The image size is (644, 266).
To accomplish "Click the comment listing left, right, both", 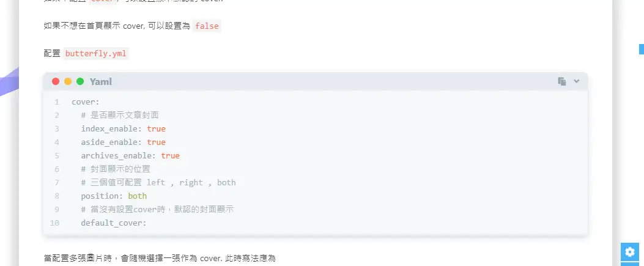I will pos(158,182).
